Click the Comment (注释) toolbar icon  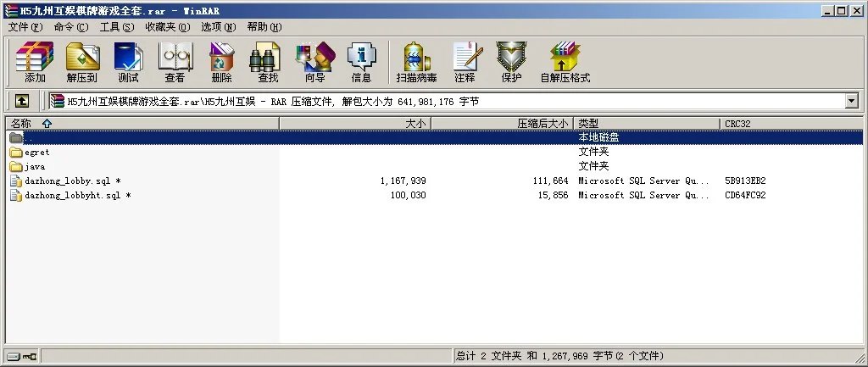(465, 62)
